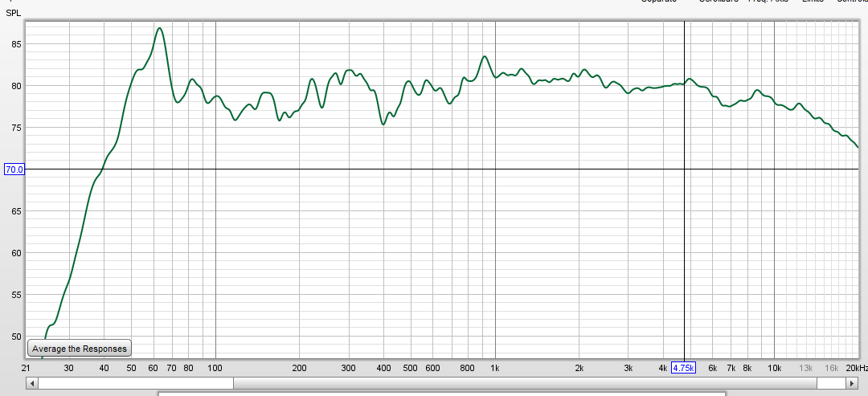Click the 2k frequency axis label
The image size is (868, 396).
coord(579,369)
